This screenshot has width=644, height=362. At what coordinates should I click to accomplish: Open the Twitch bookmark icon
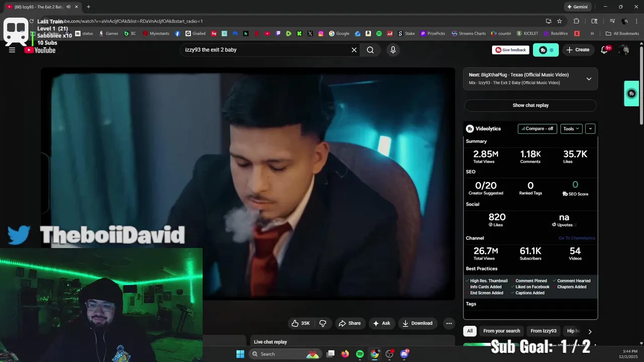coord(278,34)
